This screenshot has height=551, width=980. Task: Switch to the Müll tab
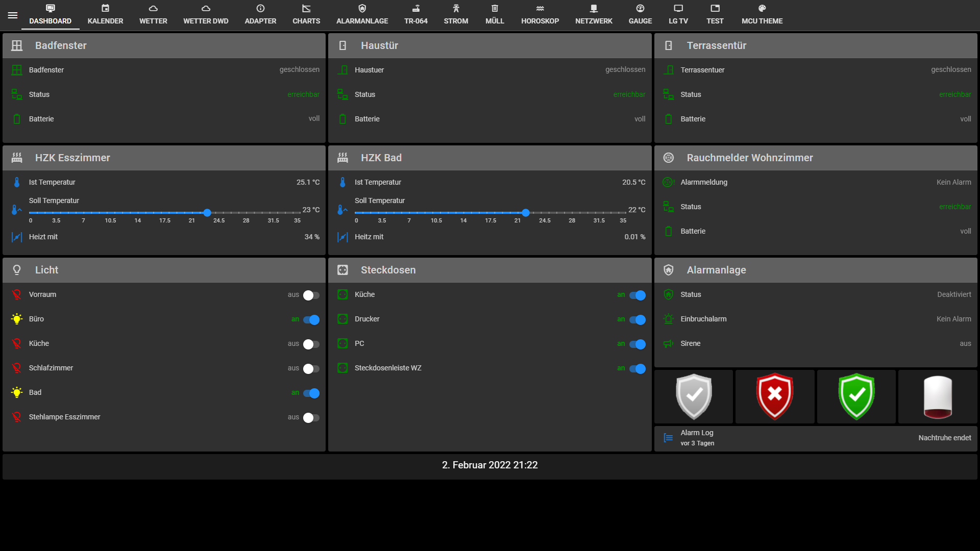[x=495, y=15]
